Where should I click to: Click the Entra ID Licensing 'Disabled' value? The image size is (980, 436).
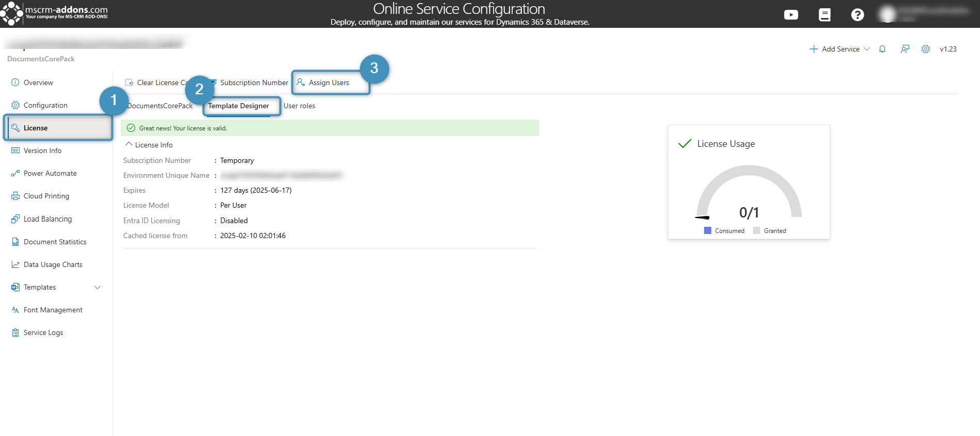[234, 221]
